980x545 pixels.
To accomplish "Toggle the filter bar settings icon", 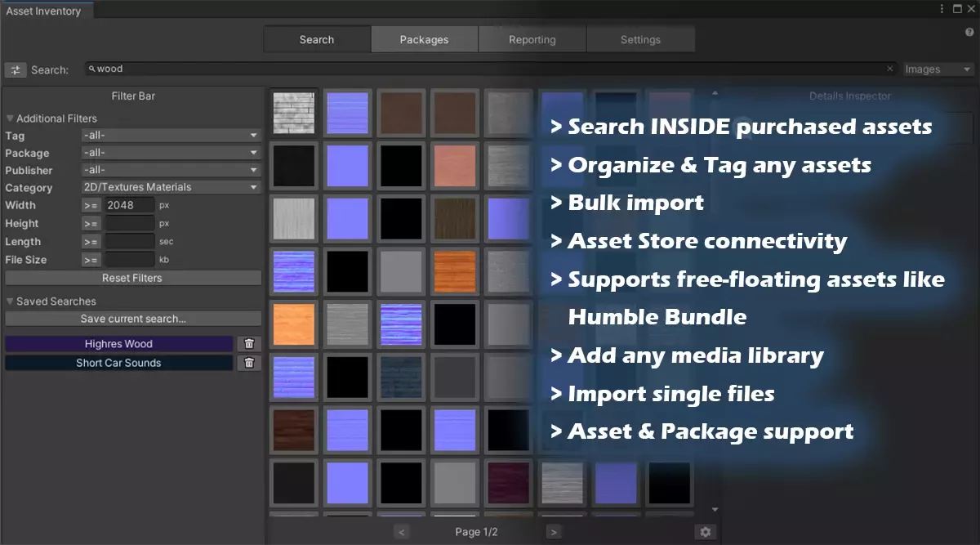I will pyautogui.click(x=16, y=70).
